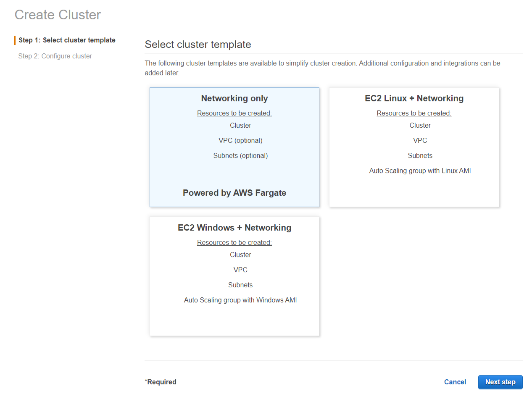The image size is (532, 399).
Task: Click 'Subnets' text in EC2 Linux card
Action: point(420,156)
